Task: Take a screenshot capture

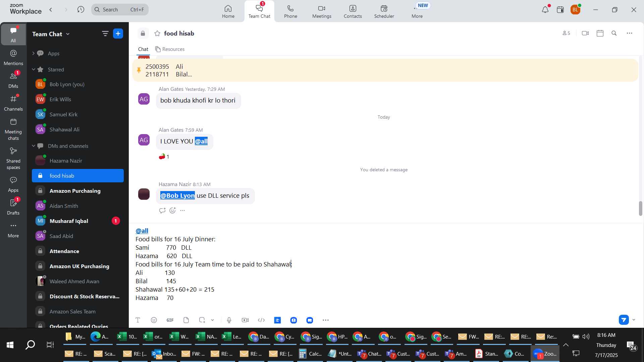Action: click(x=202, y=320)
